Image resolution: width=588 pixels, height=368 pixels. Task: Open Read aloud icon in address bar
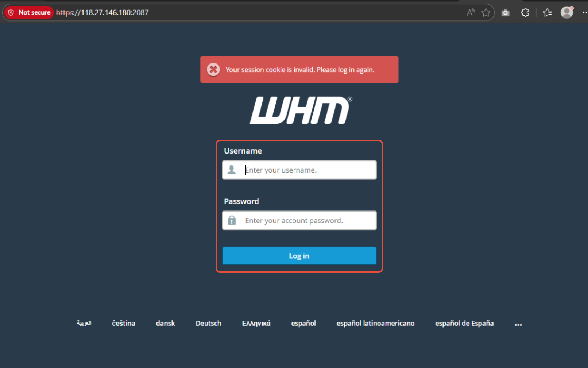tap(471, 12)
